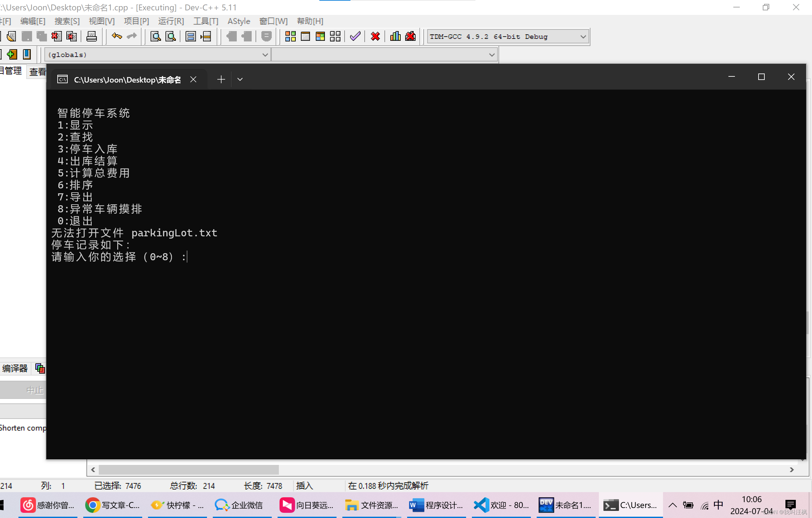Open Chrome 写文章 taskbar item

coord(113,504)
